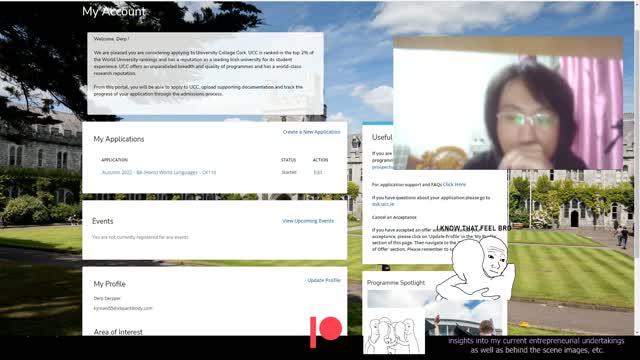Click the APPLICATION column header
Image resolution: width=640 pixels, height=360 pixels.
point(114,160)
